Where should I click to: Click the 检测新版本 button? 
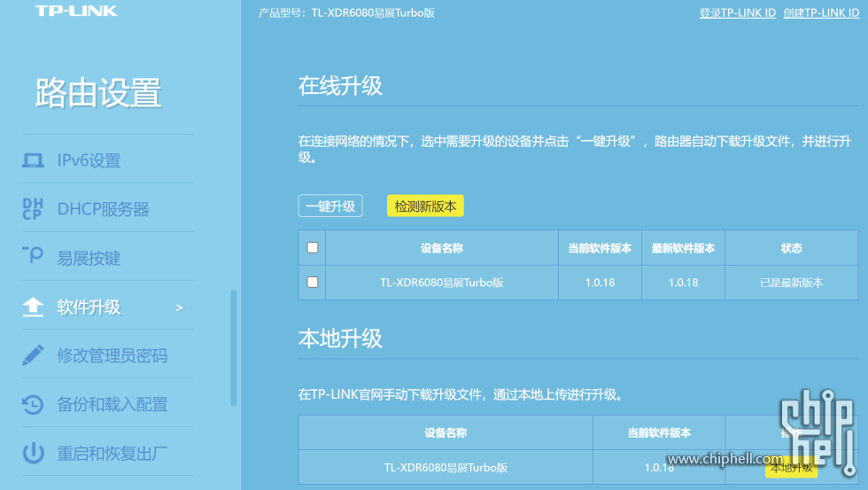coord(425,206)
